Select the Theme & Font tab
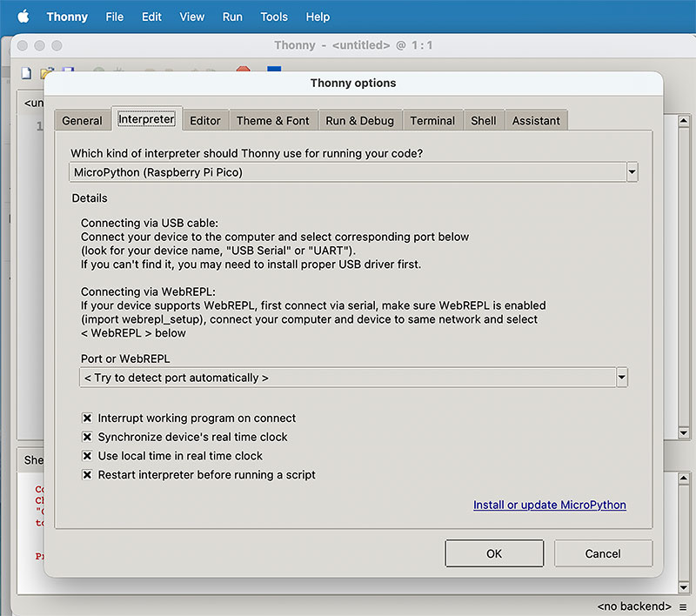 (x=273, y=121)
